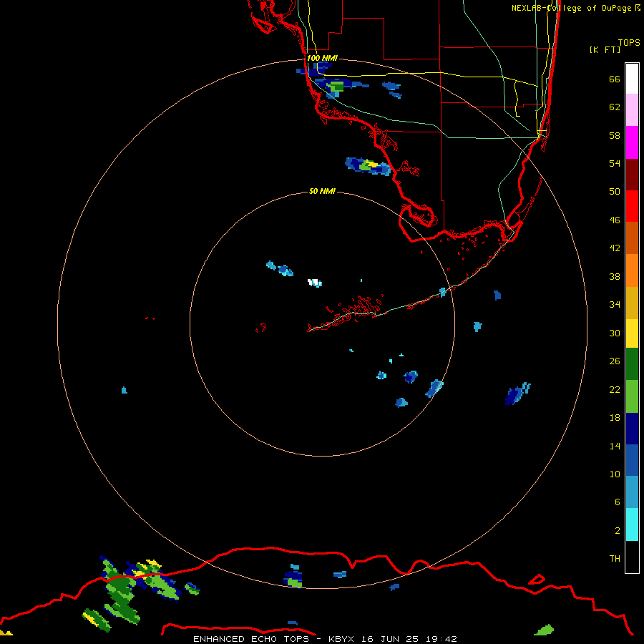Click the Enhanced Echo Tops KBYX caption
Screen dimensions: 644x644
[x=325, y=639]
